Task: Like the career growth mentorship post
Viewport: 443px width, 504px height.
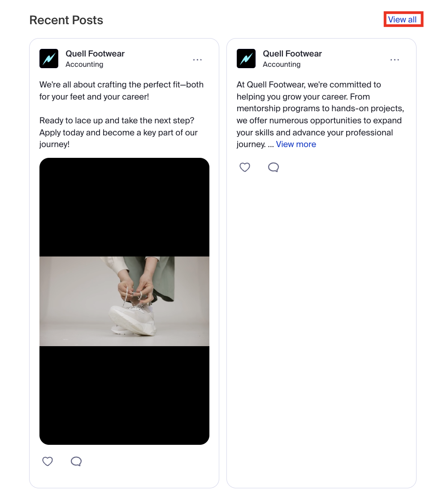Action: click(x=245, y=167)
